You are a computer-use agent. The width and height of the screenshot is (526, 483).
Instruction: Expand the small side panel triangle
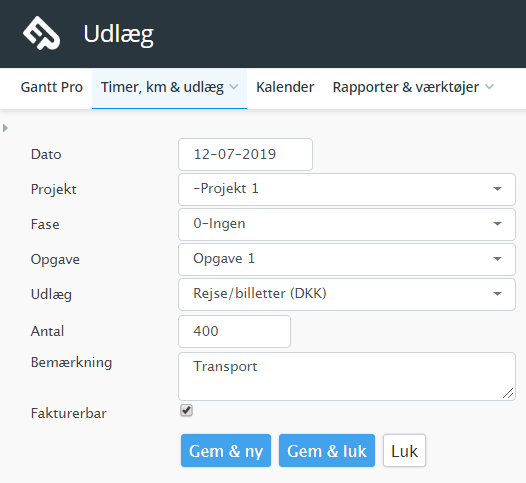(x=5, y=128)
